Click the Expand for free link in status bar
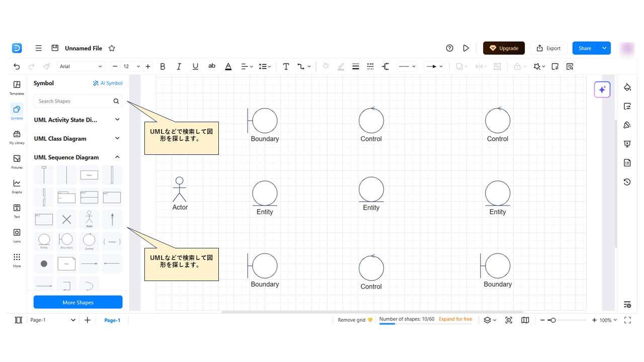Screen dimensions: 644x362 [455, 319]
